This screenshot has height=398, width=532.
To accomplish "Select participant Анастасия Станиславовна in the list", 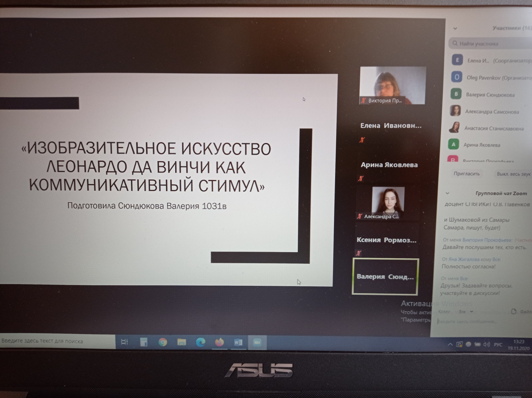I will (x=491, y=128).
